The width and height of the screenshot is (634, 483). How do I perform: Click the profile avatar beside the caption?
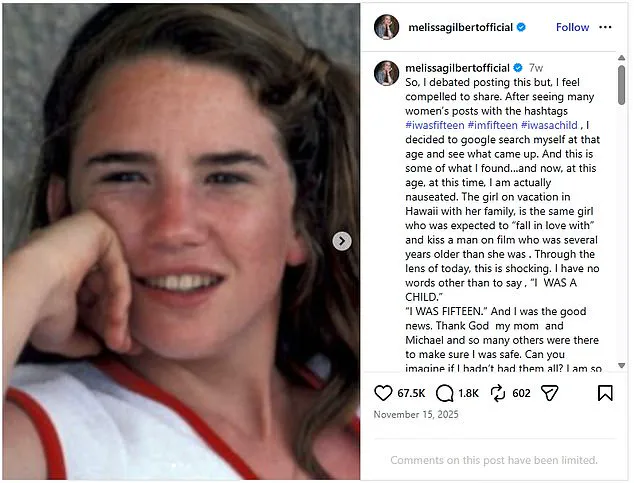[386, 73]
